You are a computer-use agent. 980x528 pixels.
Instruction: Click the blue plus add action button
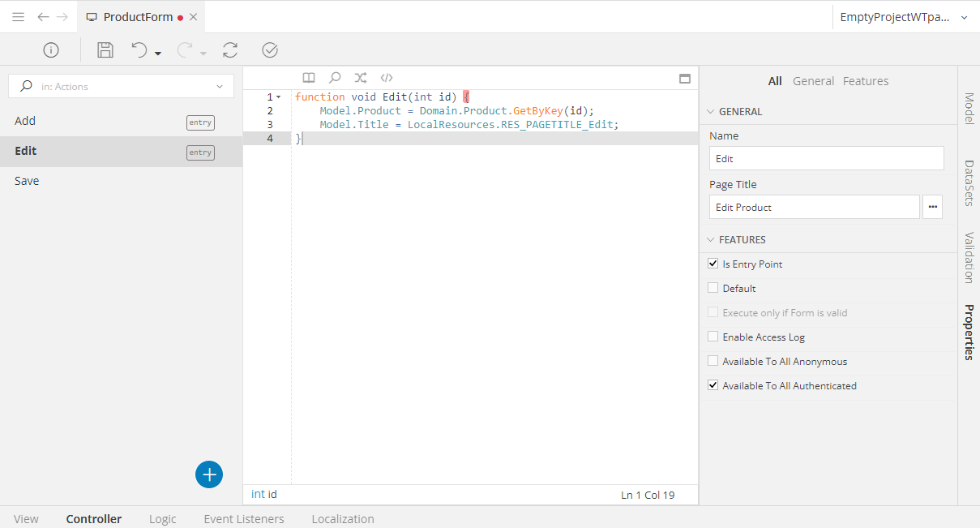[209, 474]
